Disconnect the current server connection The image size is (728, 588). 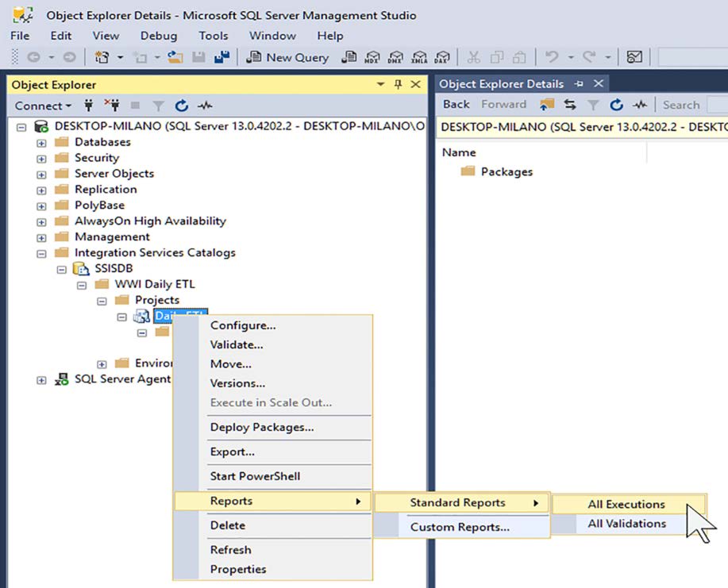(113, 106)
